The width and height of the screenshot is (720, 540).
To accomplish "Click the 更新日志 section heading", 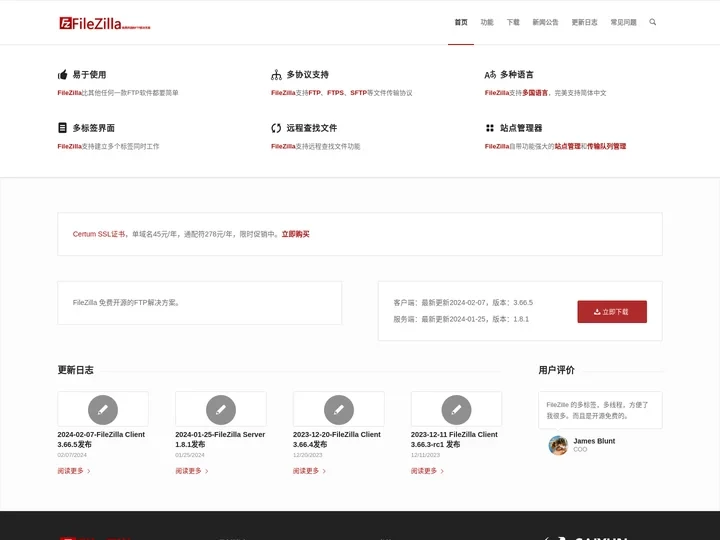I will tap(75, 370).
